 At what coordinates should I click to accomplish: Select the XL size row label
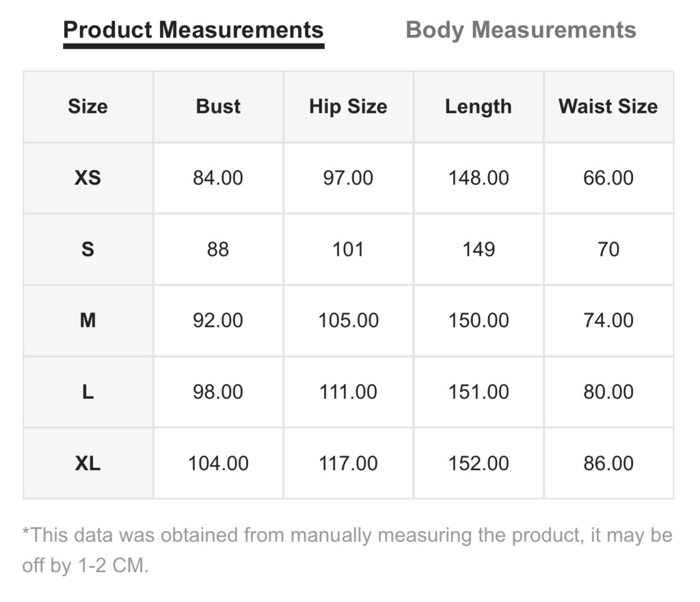pyautogui.click(x=88, y=463)
